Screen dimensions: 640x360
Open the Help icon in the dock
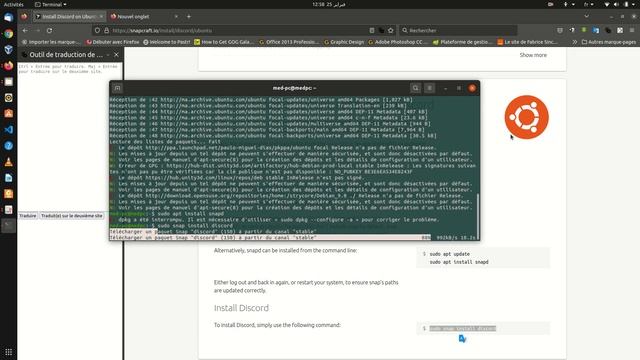(x=9, y=146)
